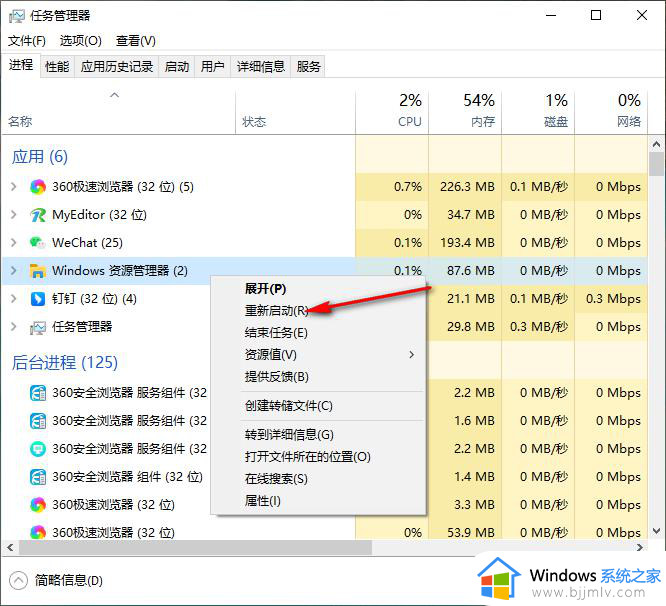Click the 钉钉 app icon
The image size is (666, 606).
coord(38,299)
